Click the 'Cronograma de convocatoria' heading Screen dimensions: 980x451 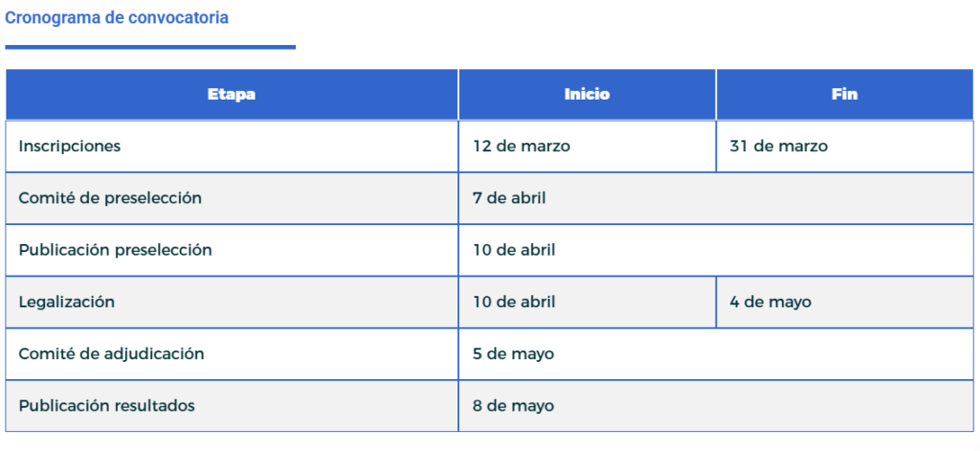point(117,17)
